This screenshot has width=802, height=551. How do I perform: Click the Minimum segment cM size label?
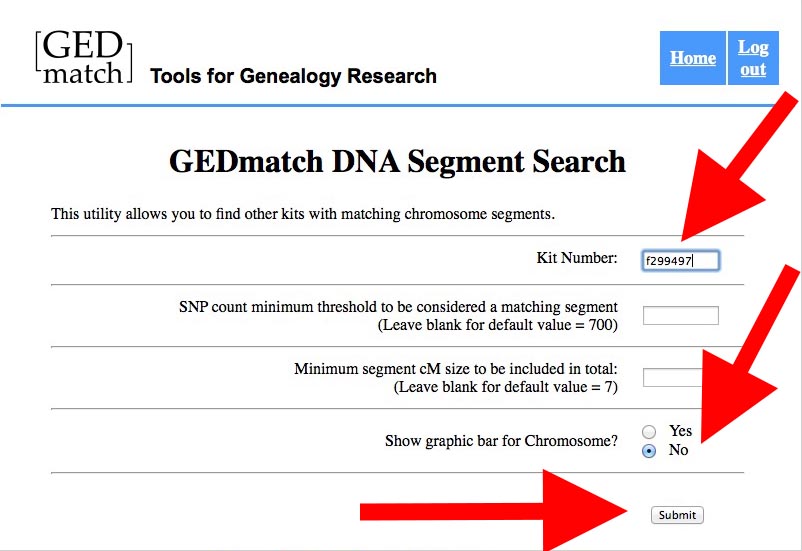coord(456,369)
